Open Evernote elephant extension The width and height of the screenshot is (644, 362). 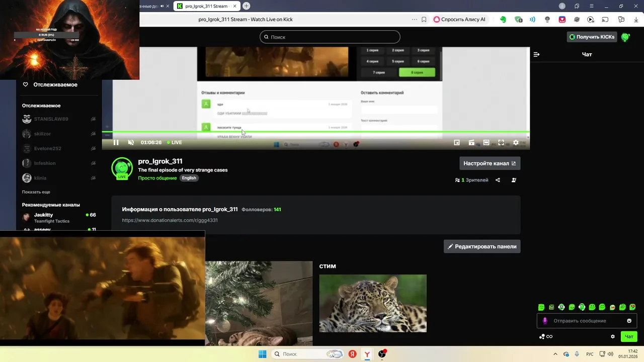click(x=503, y=20)
